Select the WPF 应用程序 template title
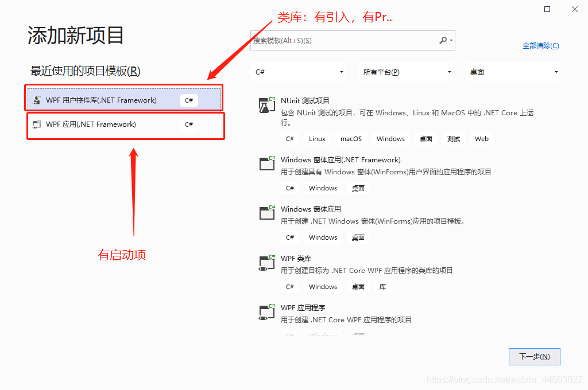 (x=303, y=308)
